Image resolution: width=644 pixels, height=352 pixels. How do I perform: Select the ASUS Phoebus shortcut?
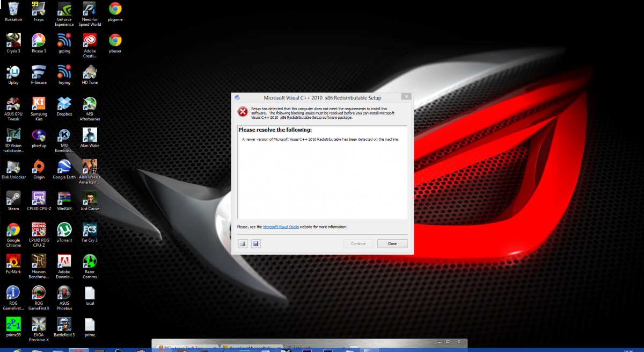[64, 299]
